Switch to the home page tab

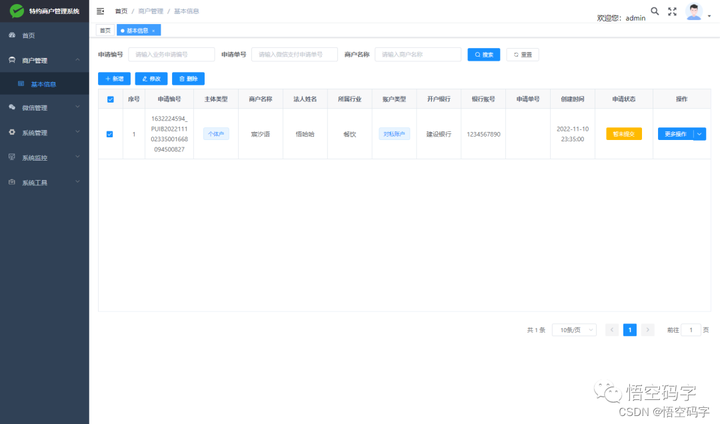pyautogui.click(x=105, y=30)
